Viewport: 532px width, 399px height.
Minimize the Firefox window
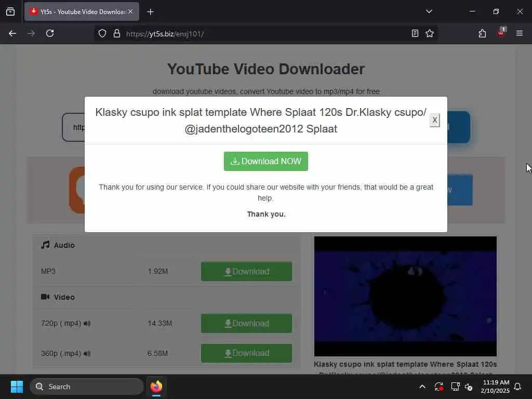coord(472,11)
